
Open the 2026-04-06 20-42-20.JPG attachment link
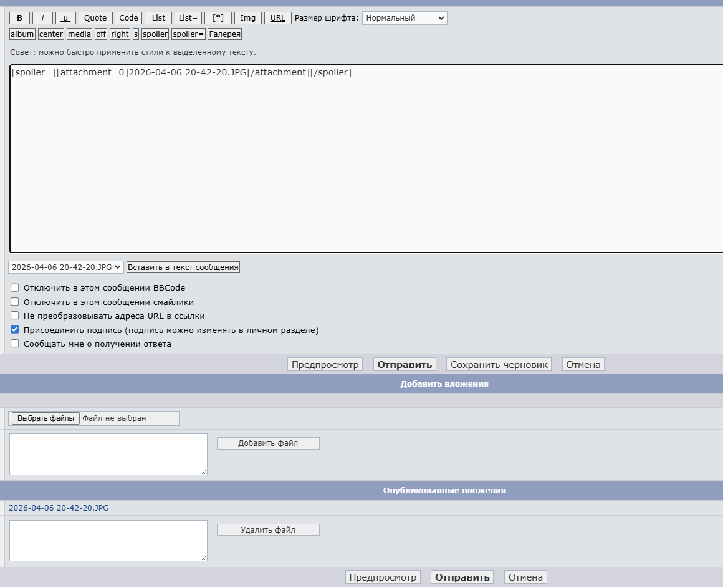(x=59, y=508)
